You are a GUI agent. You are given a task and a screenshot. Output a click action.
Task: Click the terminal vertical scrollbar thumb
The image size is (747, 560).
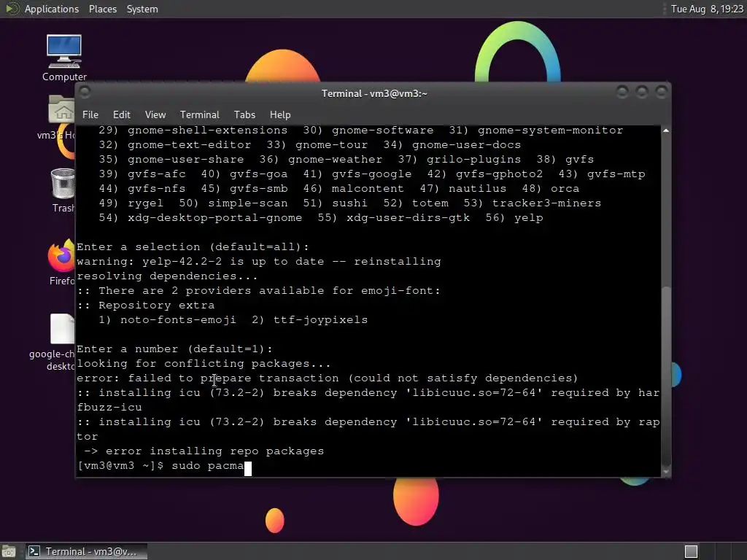(x=666, y=376)
